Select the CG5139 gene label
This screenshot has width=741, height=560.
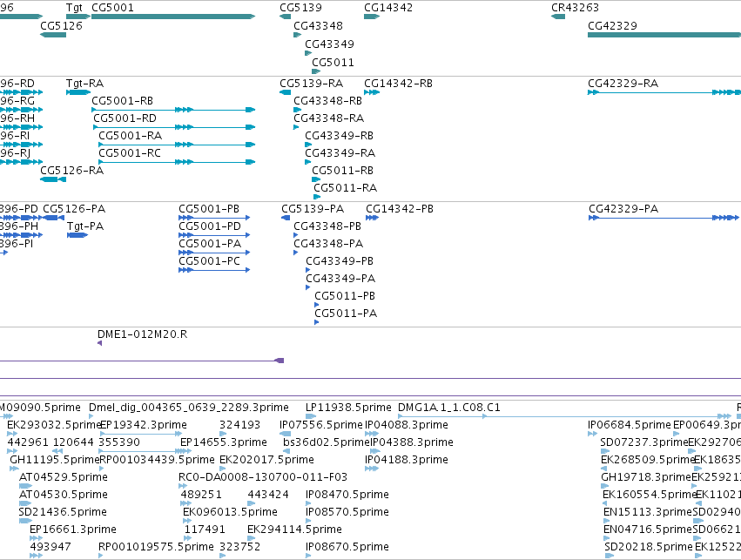[x=300, y=8]
